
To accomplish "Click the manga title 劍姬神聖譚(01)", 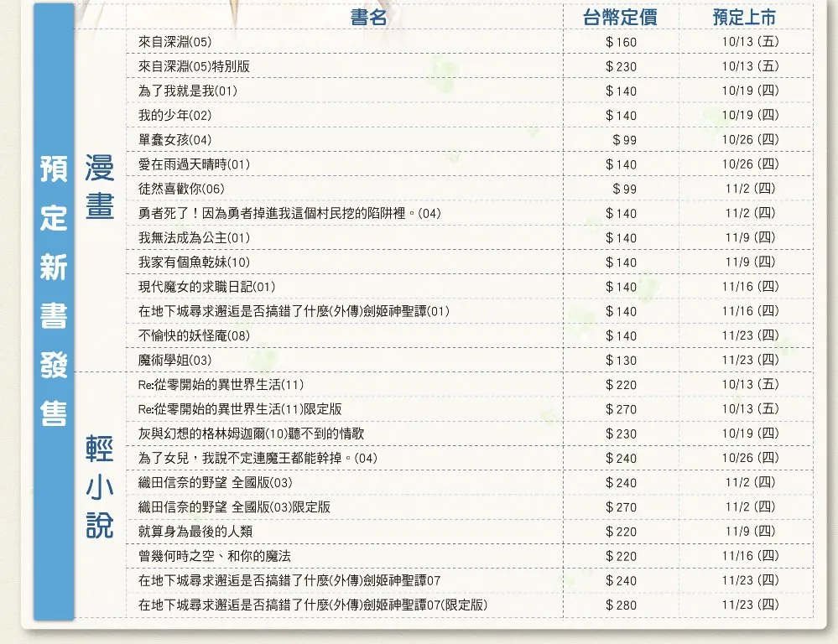I will click(x=294, y=311).
